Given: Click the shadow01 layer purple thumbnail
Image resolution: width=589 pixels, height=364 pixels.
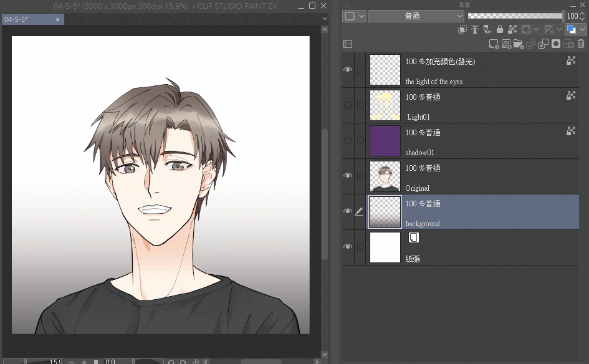Looking at the screenshot, I should coord(385,141).
